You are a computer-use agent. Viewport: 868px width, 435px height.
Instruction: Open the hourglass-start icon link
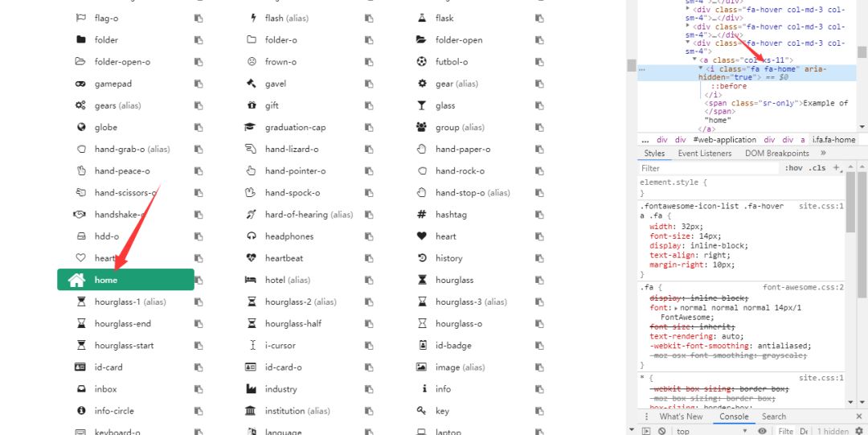coord(124,345)
